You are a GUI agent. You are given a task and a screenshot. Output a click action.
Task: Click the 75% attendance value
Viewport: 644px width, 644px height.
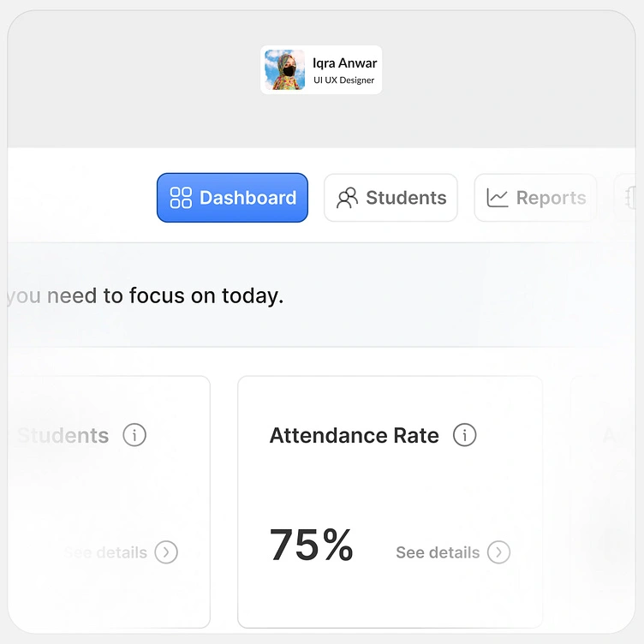[x=311, y=545]
